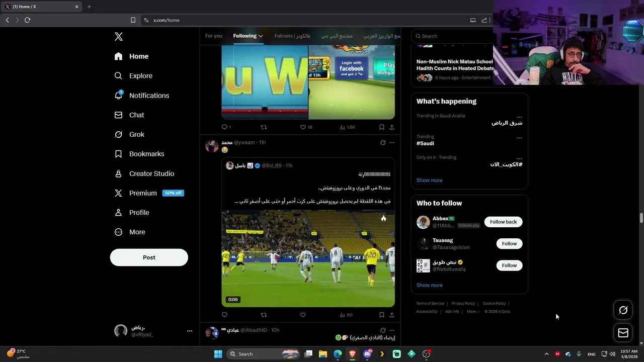This screenshot has width=644, height=362.
Task: Open more options on محمد's post
Action: click(392, 143)
